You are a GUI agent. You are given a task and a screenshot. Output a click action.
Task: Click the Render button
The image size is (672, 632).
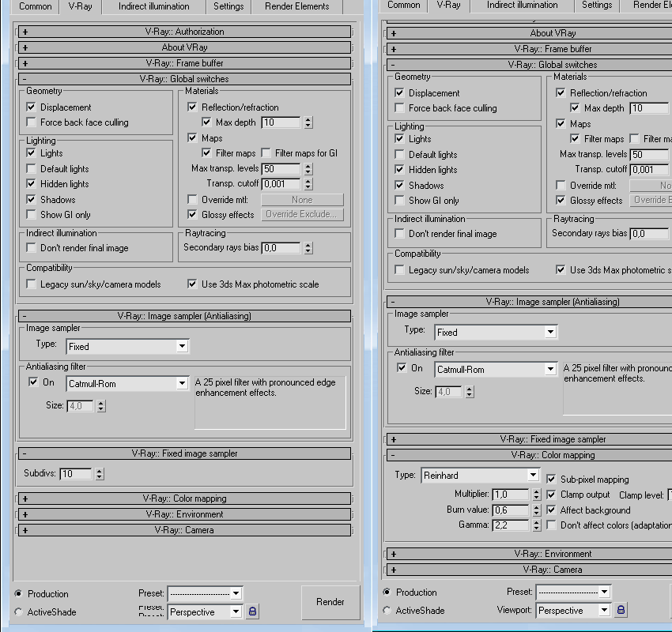pos(330,602)
